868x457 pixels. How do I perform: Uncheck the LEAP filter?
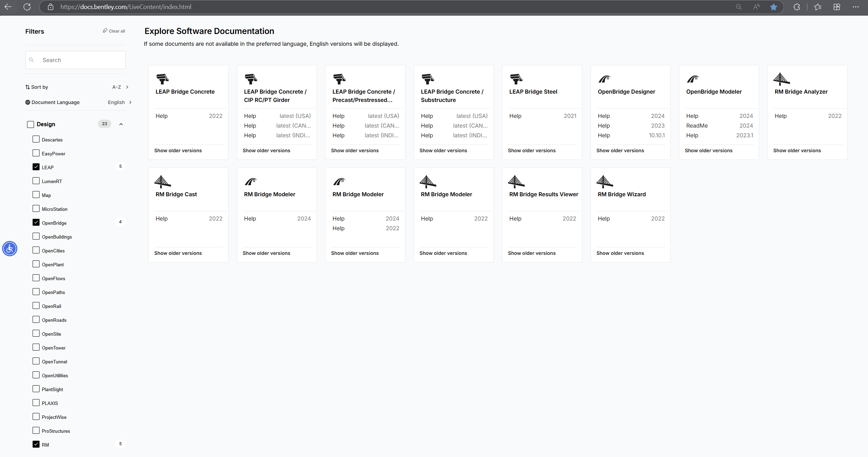click(36, 167)
